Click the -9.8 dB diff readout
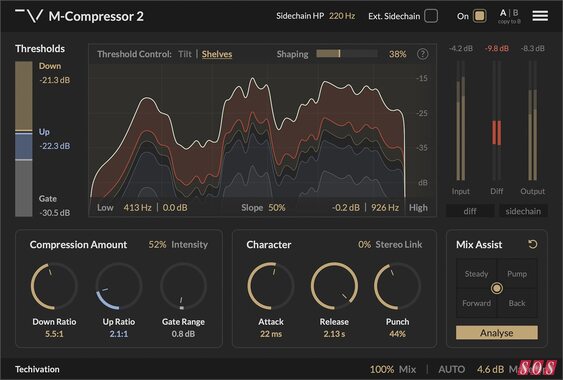This screenshot has height=380, width=563. click(497, 48)
